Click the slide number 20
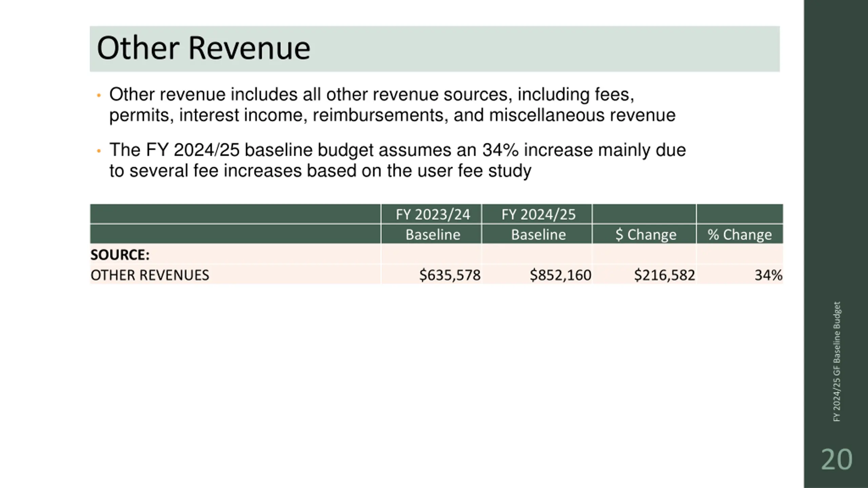The width and height of the screenshot is (868, 488). (836, 460)
